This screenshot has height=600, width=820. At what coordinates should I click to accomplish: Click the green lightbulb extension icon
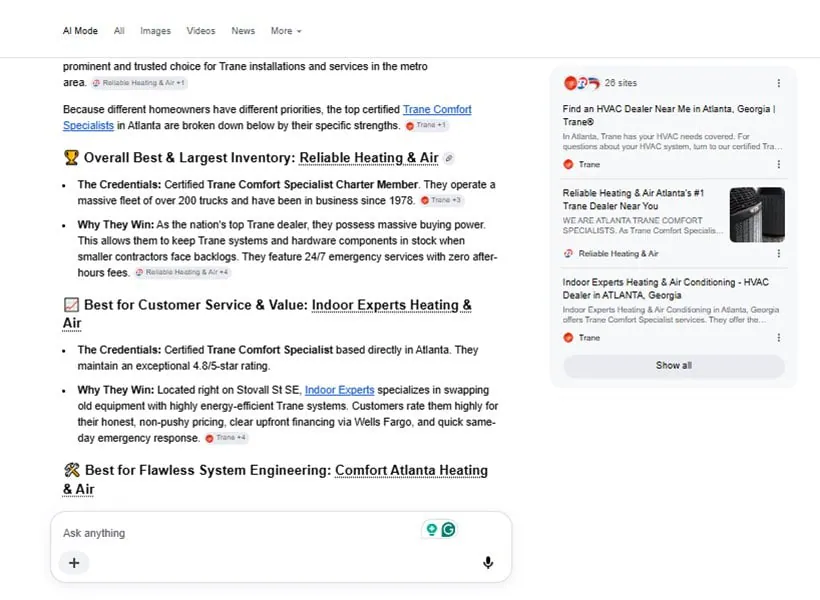click(x=431, y=530)
